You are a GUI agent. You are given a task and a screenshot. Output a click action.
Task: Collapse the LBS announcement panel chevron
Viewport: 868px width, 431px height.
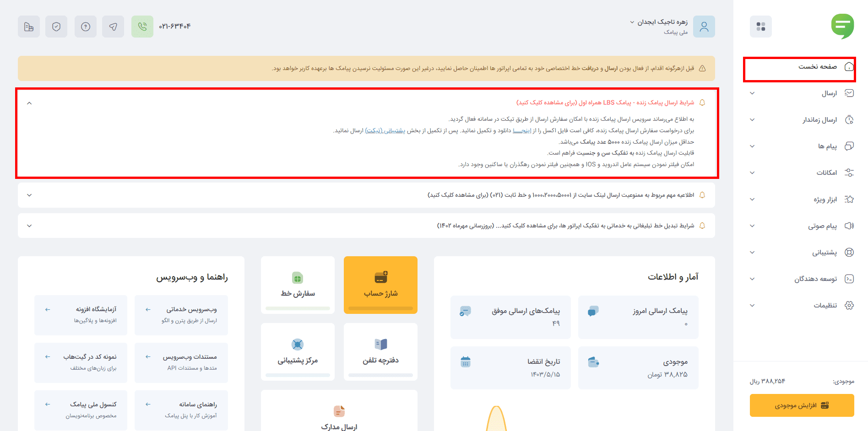pos(29,103)
